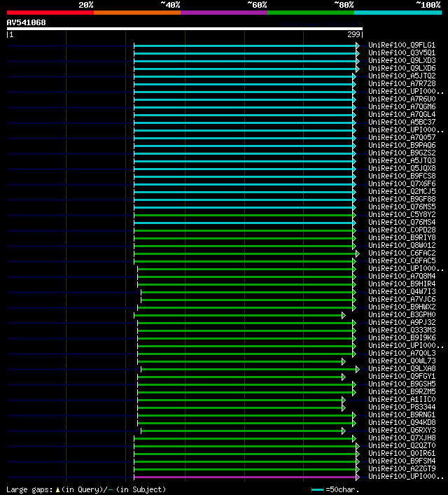This screenshot has height=495, width=448.
Task: Select hit label UniRef100_C0PD28
Action: coord(402,230)
